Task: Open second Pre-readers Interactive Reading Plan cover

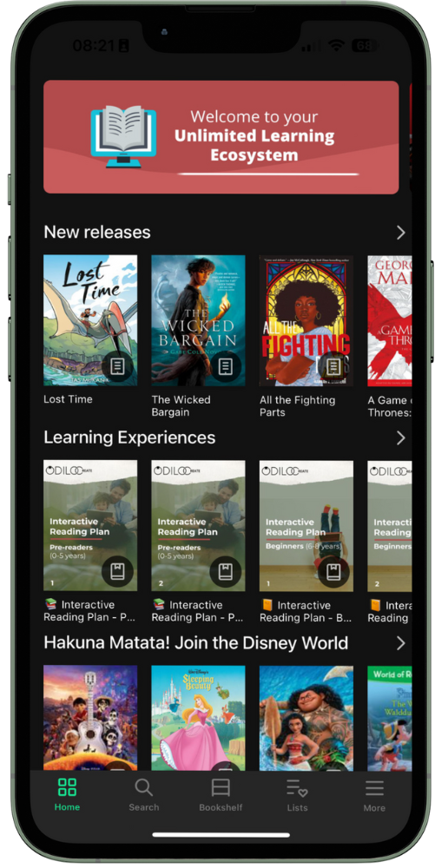Action: (198, 526)
